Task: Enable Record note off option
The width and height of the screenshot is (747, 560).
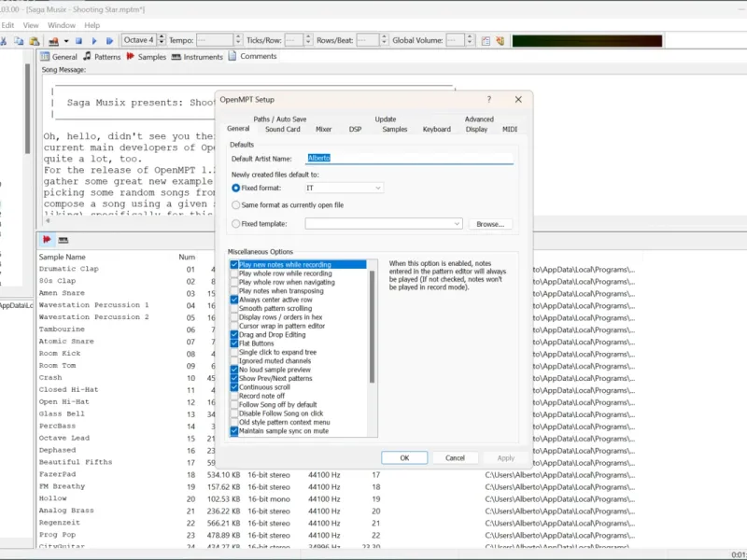Action: 234,396
